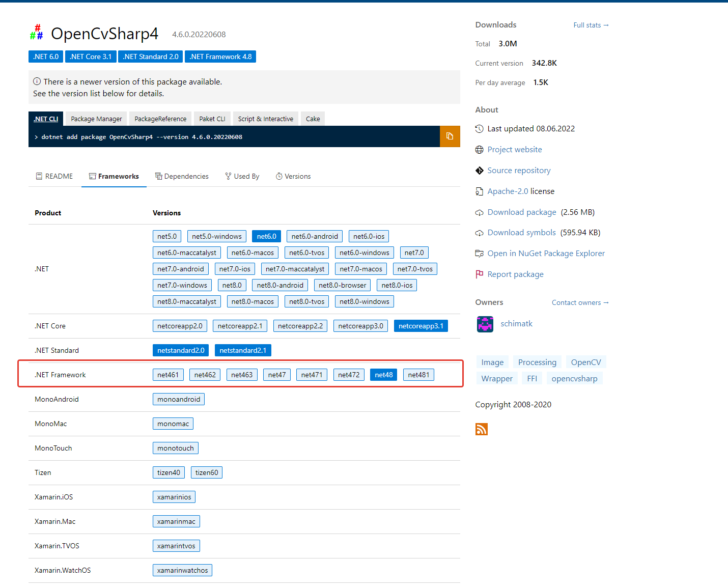Viewport: 728px width, 588px height.
Task: Click the clock icon beside Last updated
Action: [480, 129]
